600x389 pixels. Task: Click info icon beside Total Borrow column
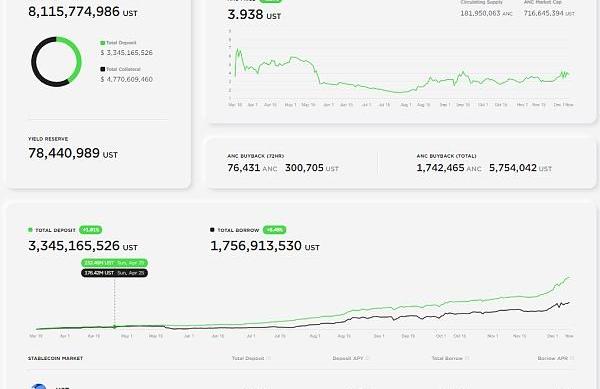467,358
